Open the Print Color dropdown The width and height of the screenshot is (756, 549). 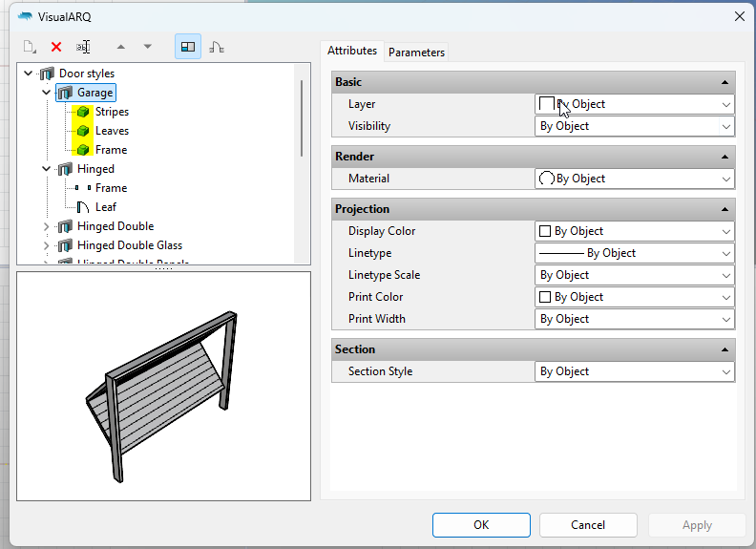635,297
